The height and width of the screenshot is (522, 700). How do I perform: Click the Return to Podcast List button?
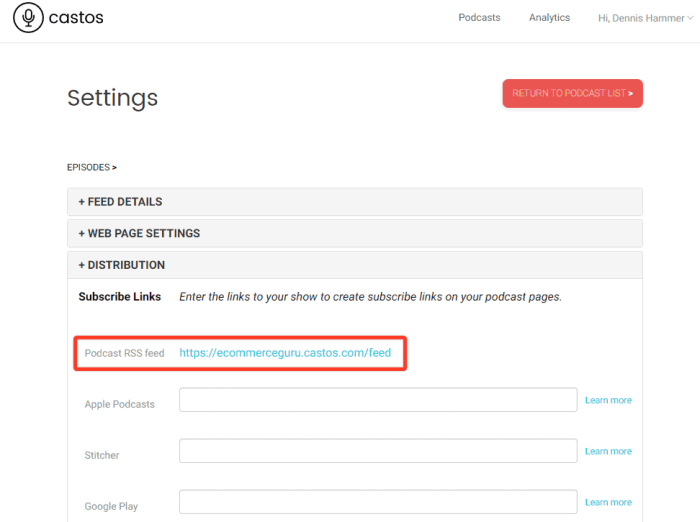click(x=572, y=93)
